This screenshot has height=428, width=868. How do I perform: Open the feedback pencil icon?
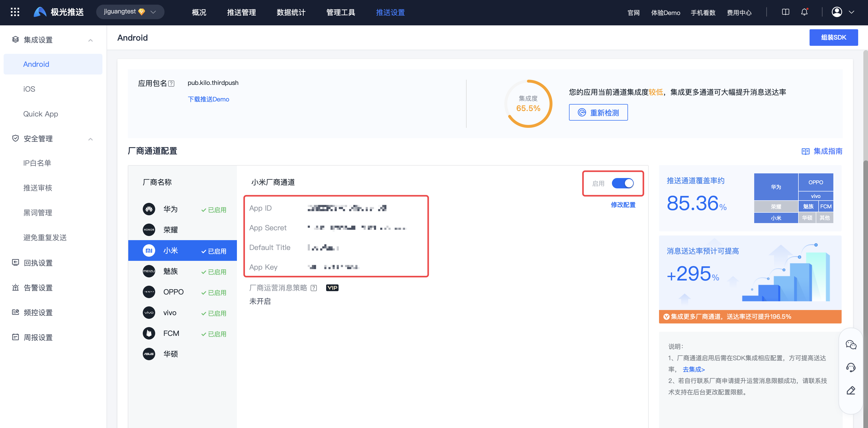(x=851, y=390)
